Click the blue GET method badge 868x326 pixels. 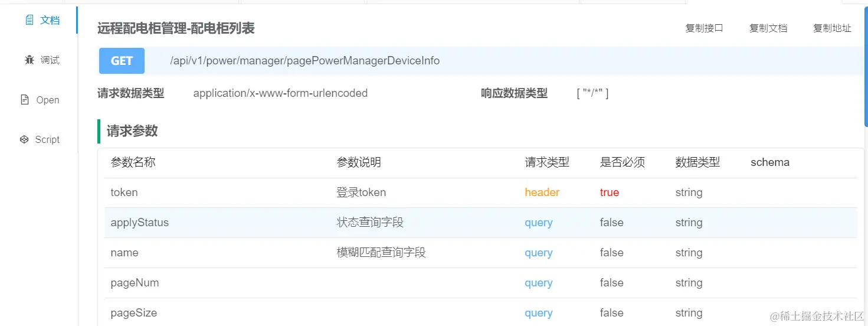[122, 61]
